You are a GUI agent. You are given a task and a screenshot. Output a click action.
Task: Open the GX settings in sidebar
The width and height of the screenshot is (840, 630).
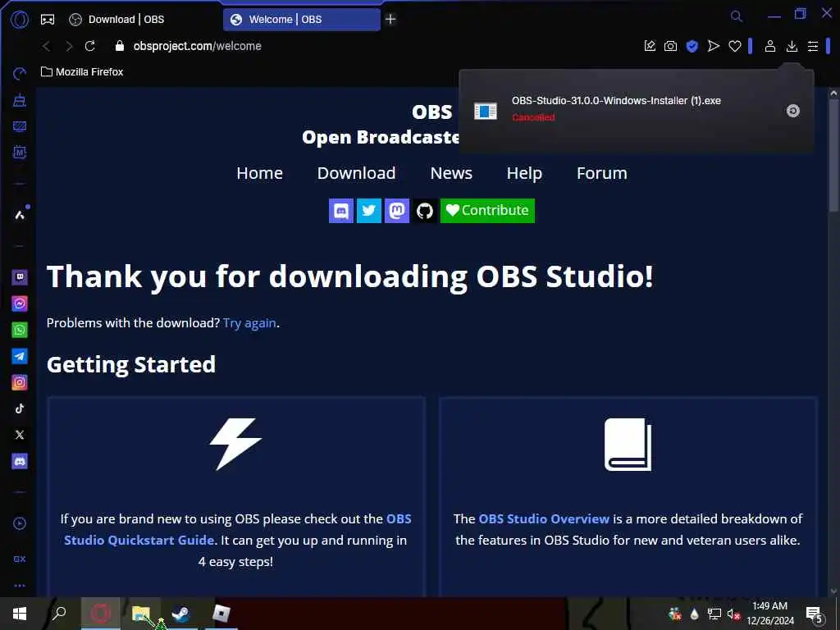pos(20,559)
